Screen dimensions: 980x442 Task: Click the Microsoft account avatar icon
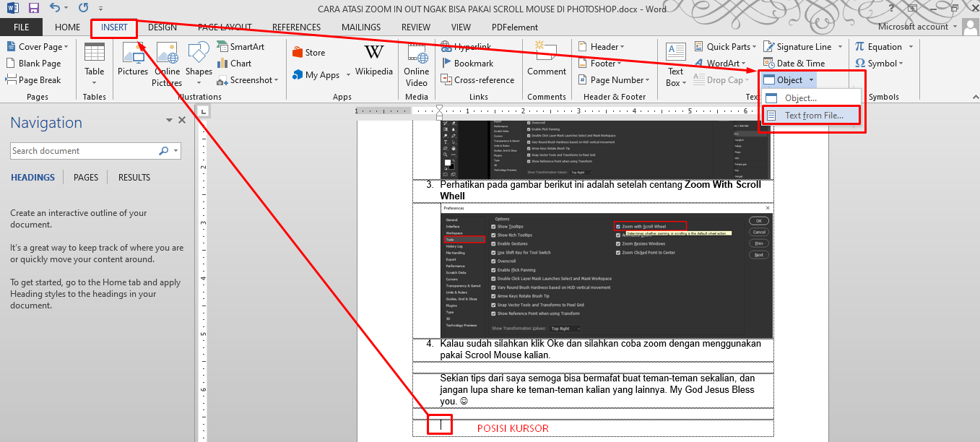point(971,27)
